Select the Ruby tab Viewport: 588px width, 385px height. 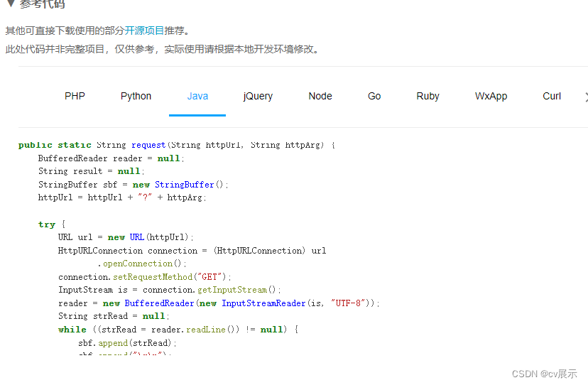(x=428, y=96)
